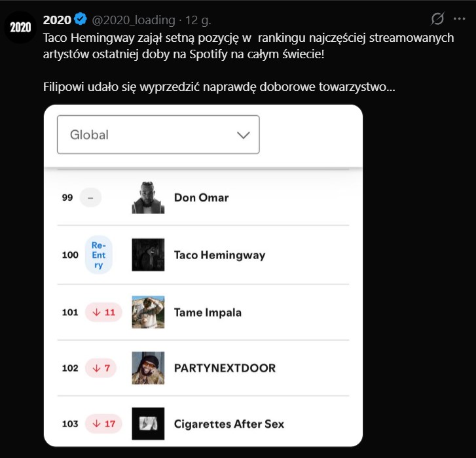The height and width of the screenshot is (458, 476).
Task: Click the Grok slash-circle icon
Action: coord(437,19)
